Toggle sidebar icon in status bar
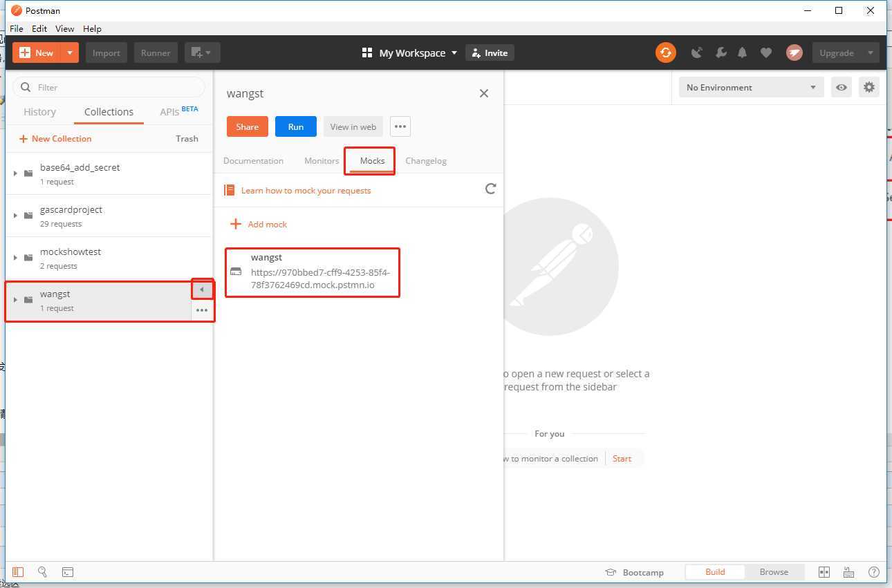892x588 pixels. 18,572
